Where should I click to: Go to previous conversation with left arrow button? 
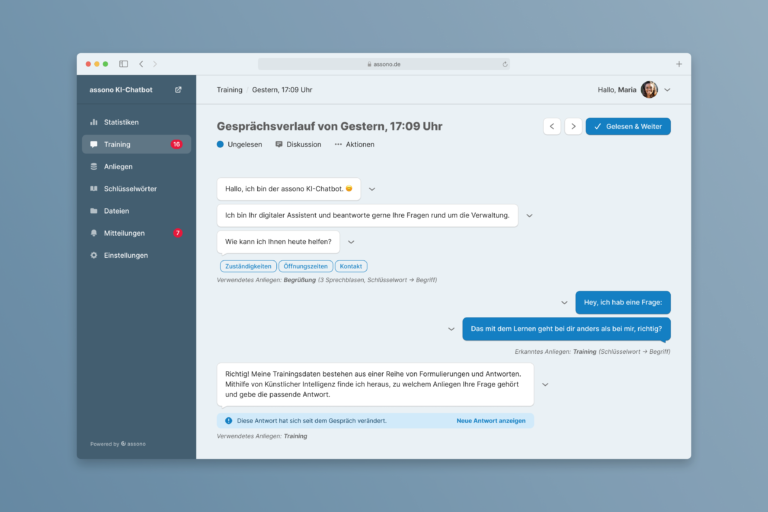(552, 126)
